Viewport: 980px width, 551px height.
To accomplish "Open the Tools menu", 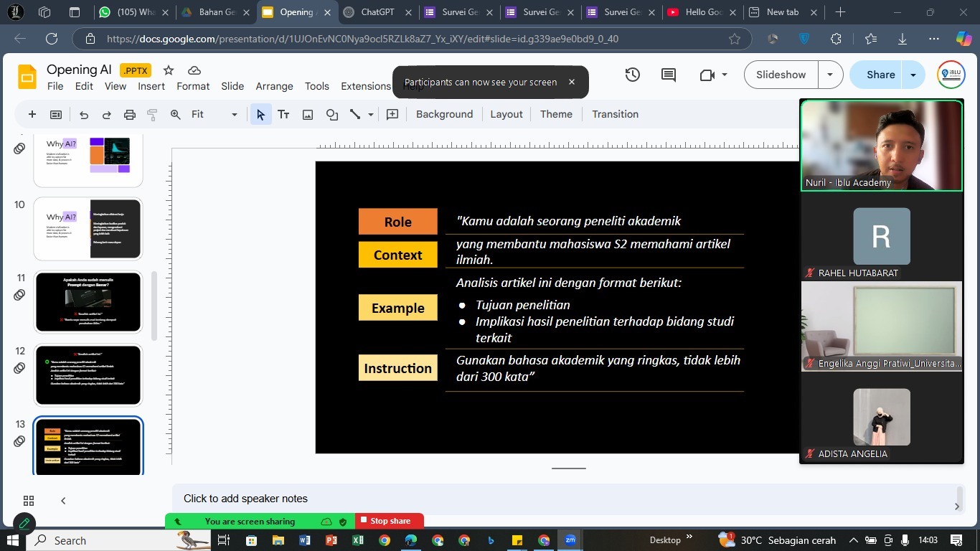I will [x=317, y=86].
